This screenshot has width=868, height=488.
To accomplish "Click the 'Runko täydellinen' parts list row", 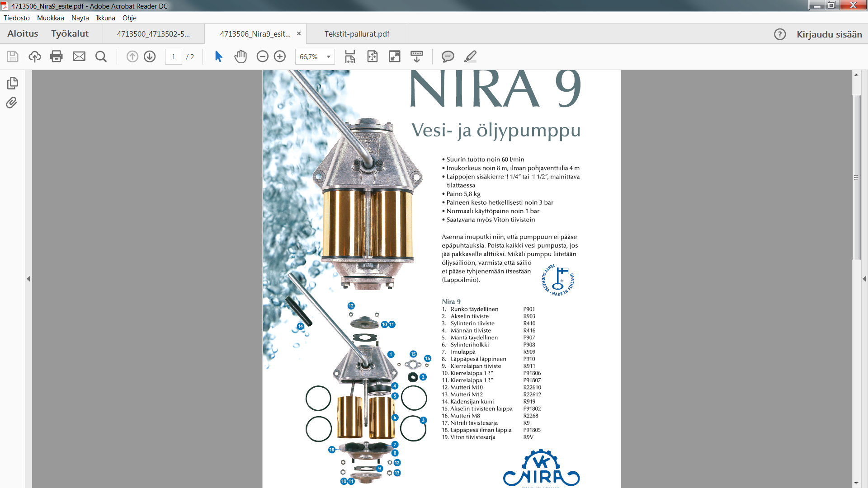I will 488,309.
